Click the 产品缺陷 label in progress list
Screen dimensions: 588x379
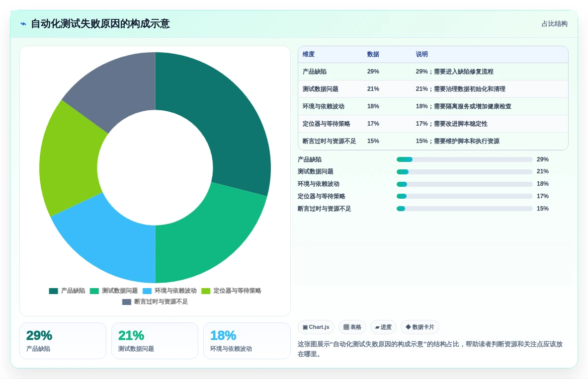tap(310, 160)
